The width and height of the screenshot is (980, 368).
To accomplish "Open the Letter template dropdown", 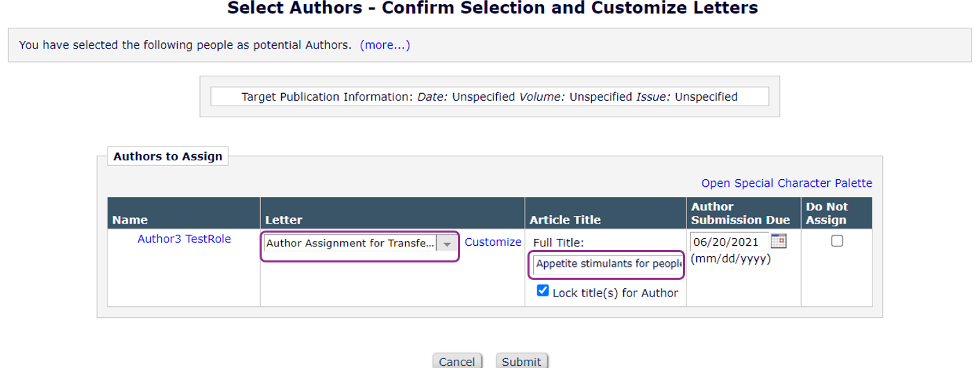I will point(350,244).
